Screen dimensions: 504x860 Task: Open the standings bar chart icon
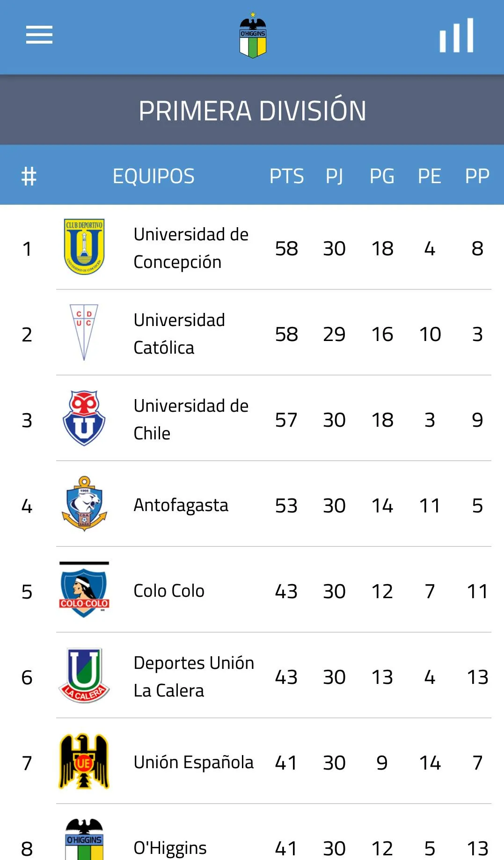pos(457,36)
